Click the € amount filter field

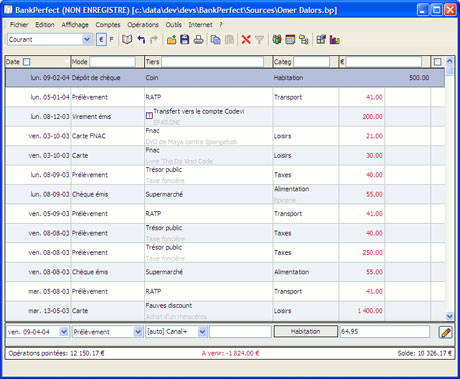tap(384, 62)
